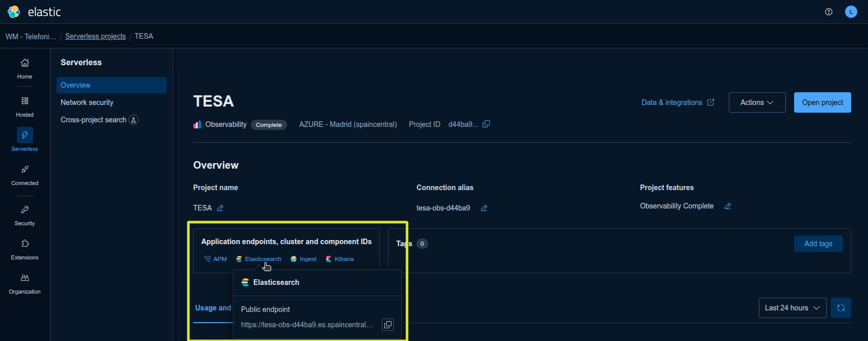The image size is (868, 341).
Task: Open the Security key icon
Action: [24, 209]
